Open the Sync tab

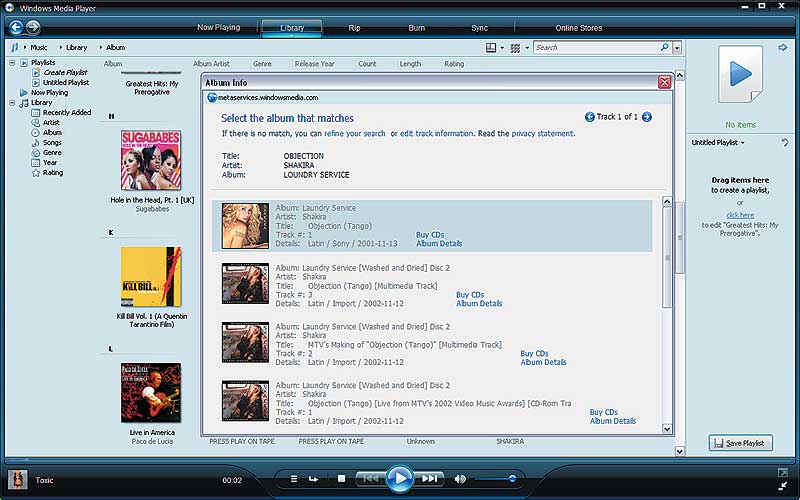pyautogui.click(x=479, y=28)
